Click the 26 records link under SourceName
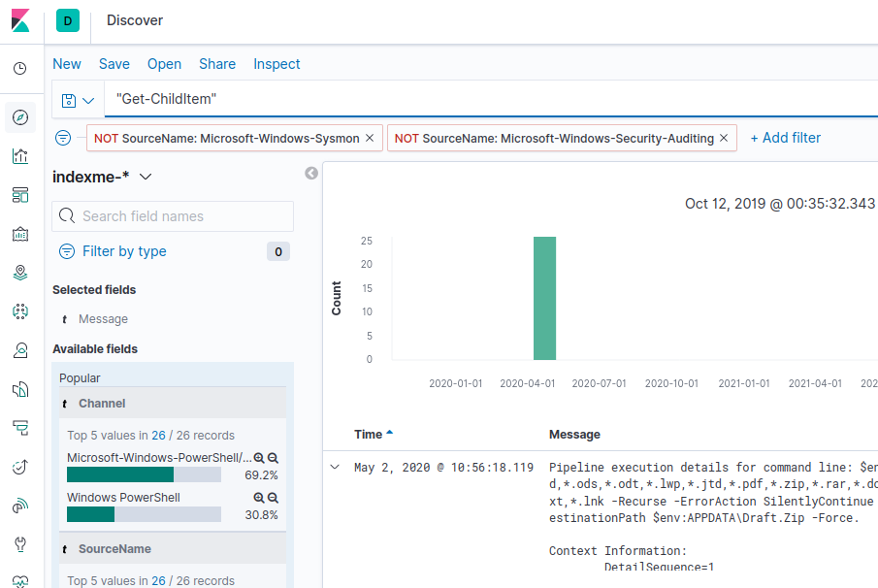 [x=158, y=581]
